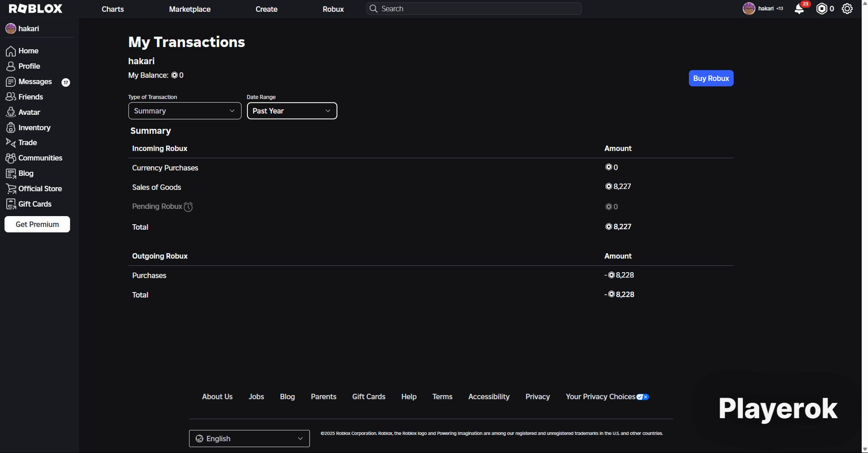Image resolution: width=868 pixels, height=453 pixels.
Task: Open the Gift Cards footer link
Action: click(369, 397)
